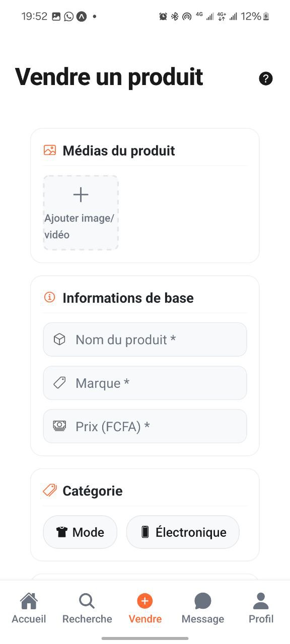Tap Ajouter image/vidéo to add media
The width and height of the screenshot is (290, 644).
pos(81,212)
